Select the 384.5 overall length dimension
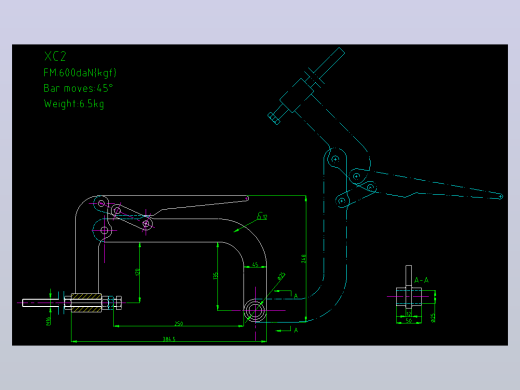 click(169, 339)
